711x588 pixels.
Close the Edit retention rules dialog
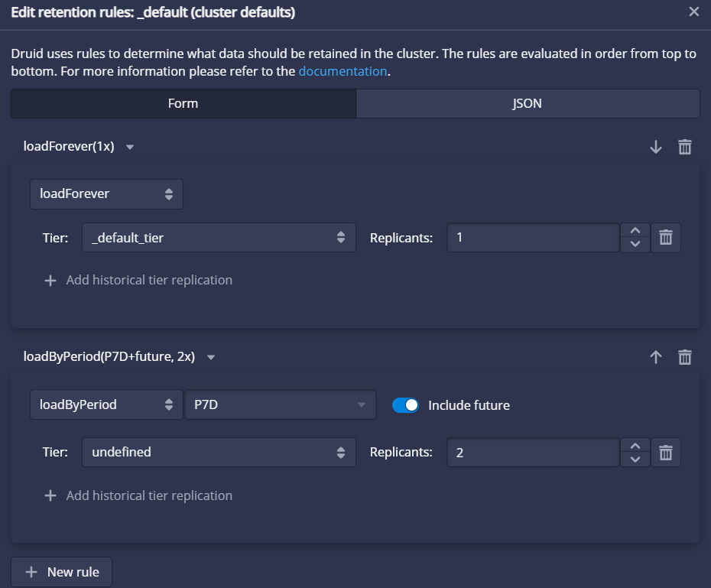[x=693, y=11]
